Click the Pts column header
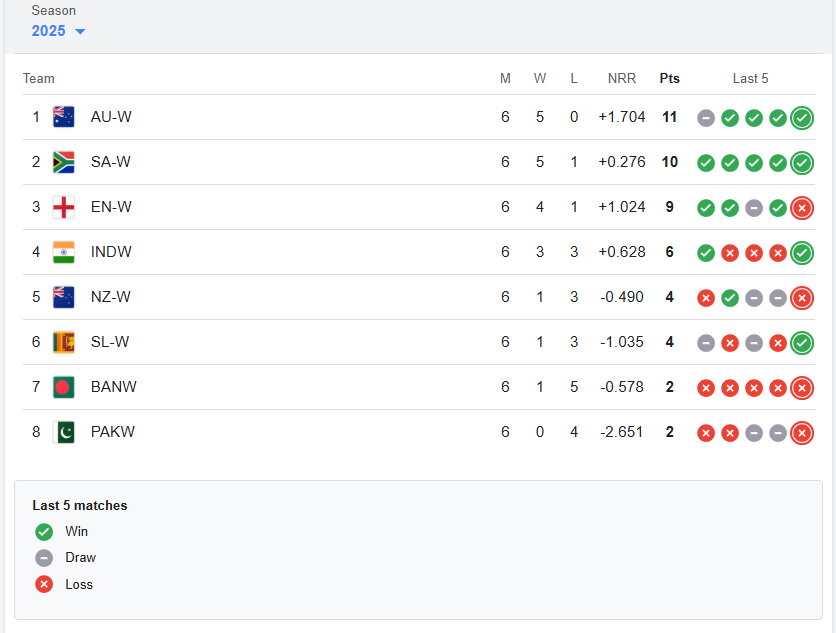The image size is (836, 633). 669,79
